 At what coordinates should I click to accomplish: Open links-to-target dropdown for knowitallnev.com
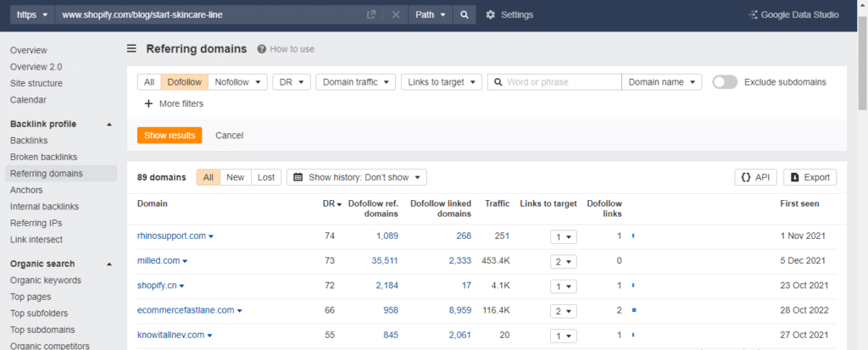pos(564,336)
